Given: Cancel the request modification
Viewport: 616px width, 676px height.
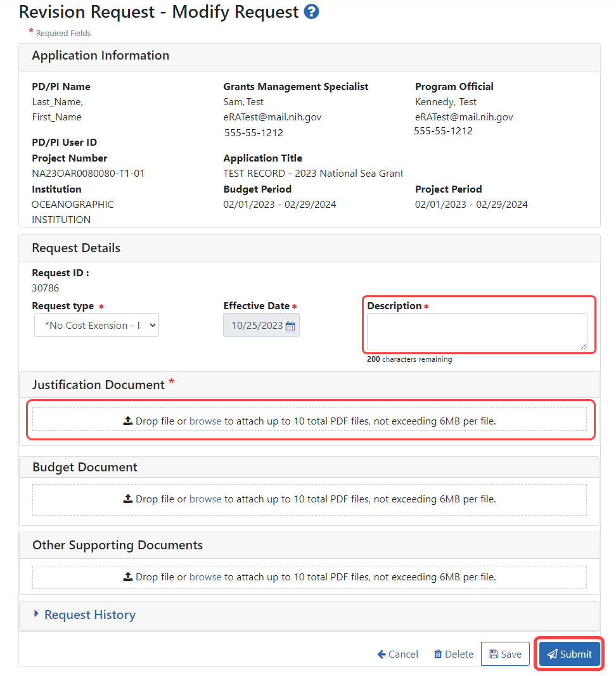Looking at the screenshot, I should (x=397, y=654).
